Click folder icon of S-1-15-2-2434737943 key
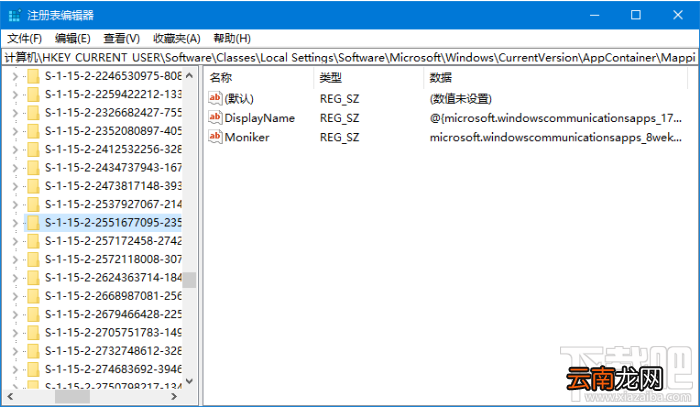Screen dimensions: 700x407 coord(33,168)
